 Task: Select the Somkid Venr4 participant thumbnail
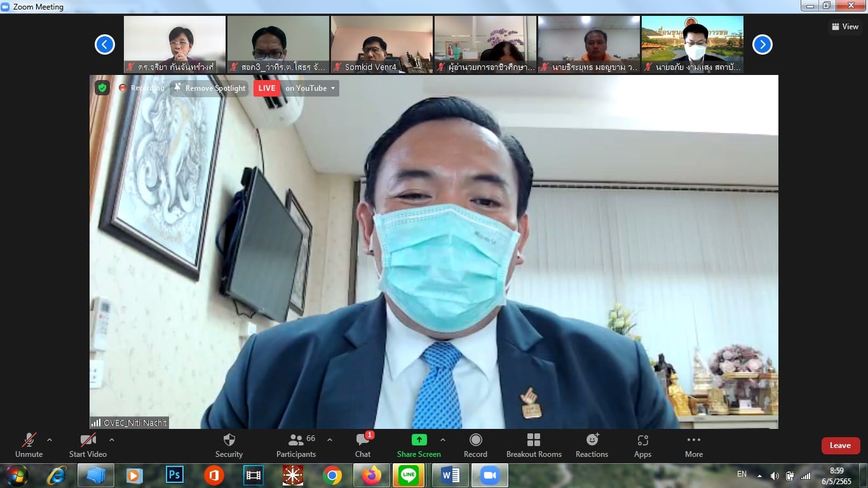(381, 44)
